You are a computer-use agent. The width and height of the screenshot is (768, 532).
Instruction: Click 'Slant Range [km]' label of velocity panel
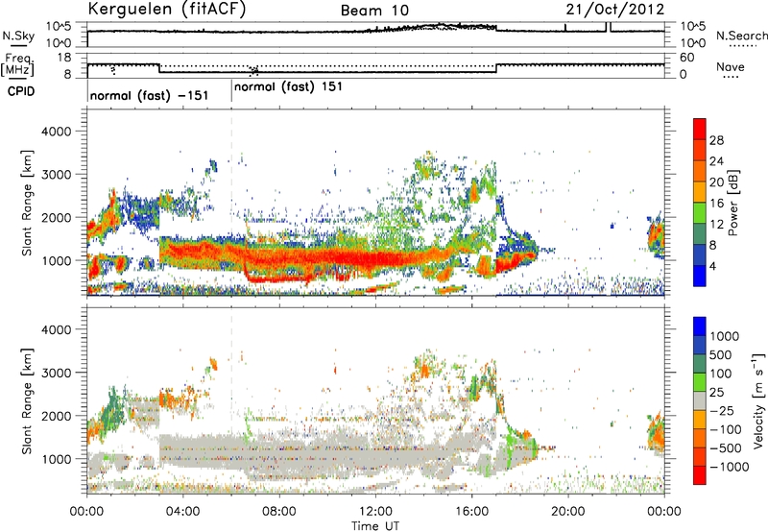tap(28, 401)
